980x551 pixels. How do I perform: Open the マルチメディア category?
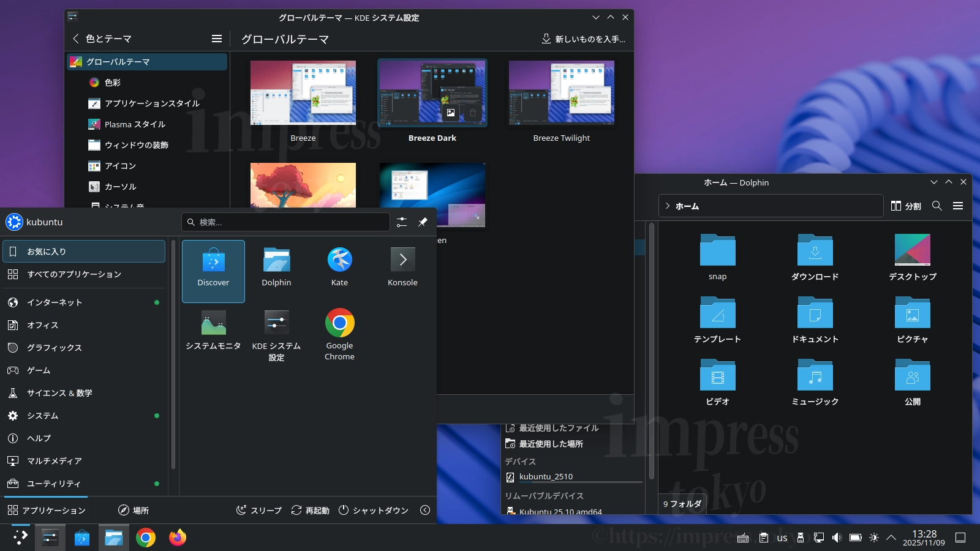[84, 461]
